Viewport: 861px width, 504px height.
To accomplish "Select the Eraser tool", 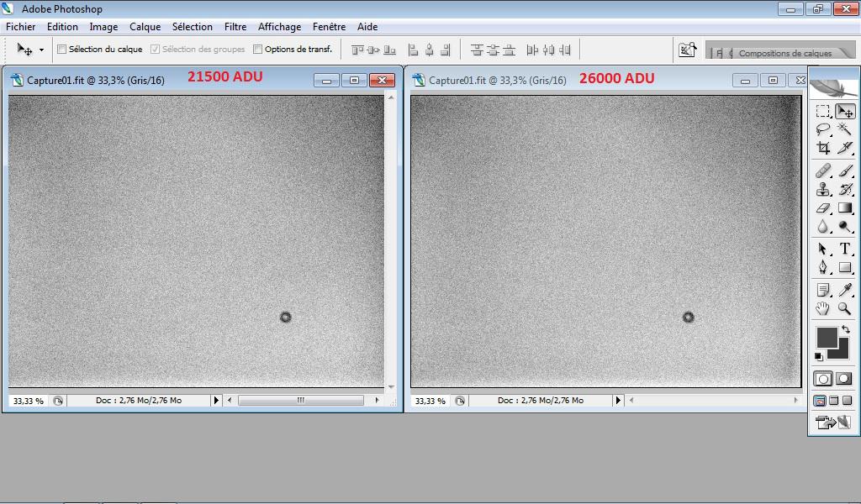I will click(x=822, y=208).
